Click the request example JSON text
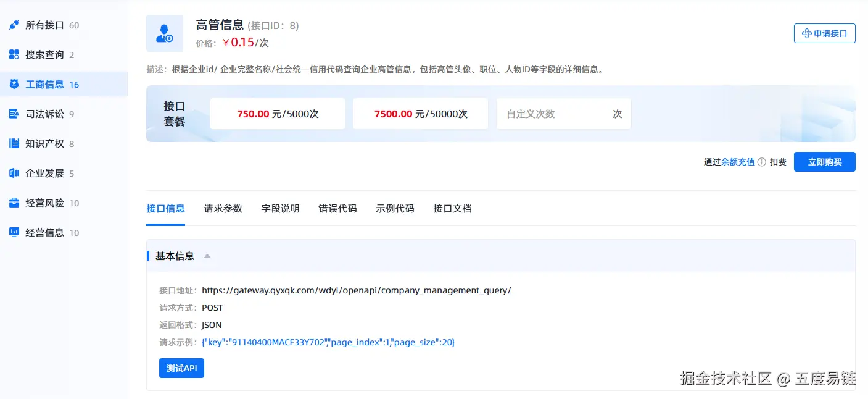 pos(328,342)
